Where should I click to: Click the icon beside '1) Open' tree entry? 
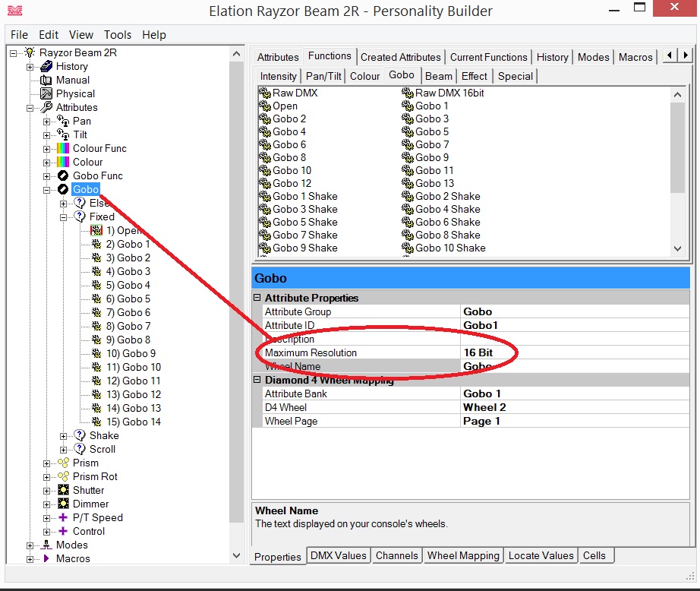96,230
